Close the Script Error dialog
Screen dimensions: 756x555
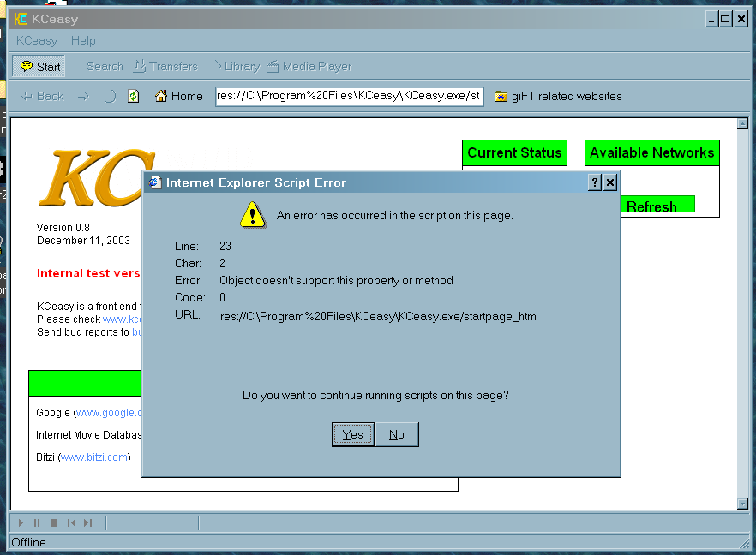[x=610, y=182]
